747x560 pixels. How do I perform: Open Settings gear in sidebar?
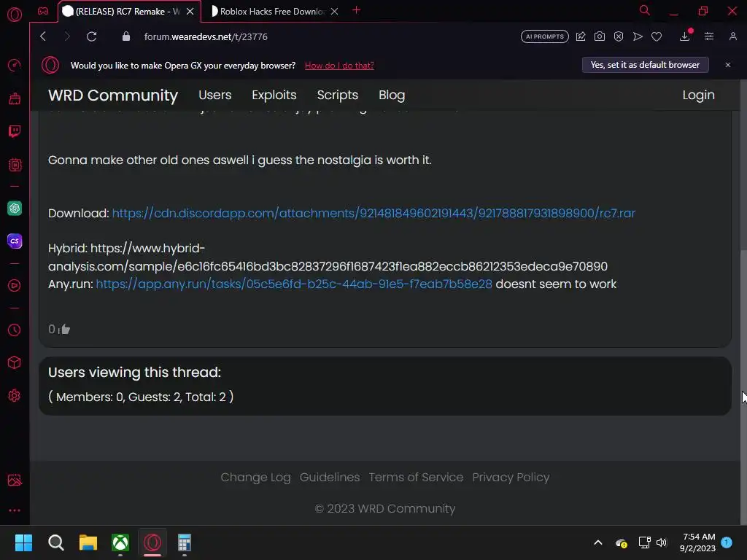click(15, 396)
